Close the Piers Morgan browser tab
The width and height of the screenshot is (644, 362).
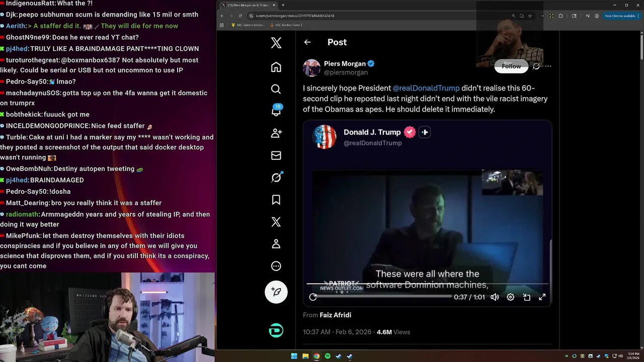point(274,5)
